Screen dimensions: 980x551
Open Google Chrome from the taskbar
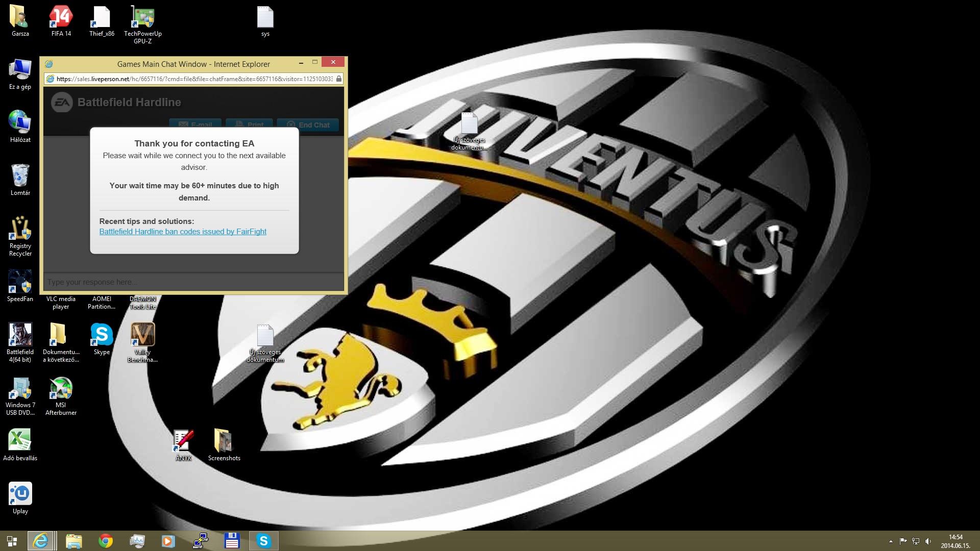point(106,541)
